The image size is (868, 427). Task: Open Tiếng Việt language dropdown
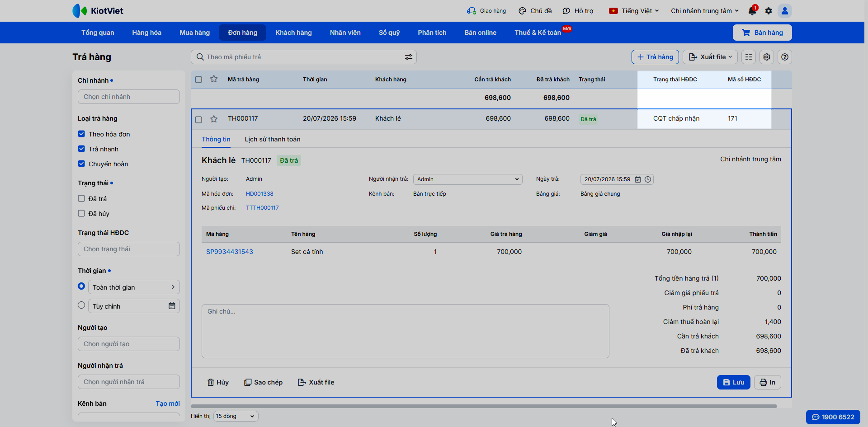[634, 11]
